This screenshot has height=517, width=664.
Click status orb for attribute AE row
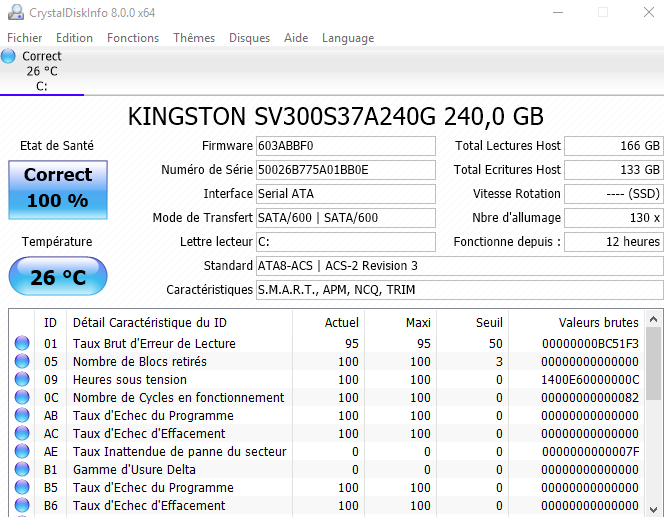[22, 451]
